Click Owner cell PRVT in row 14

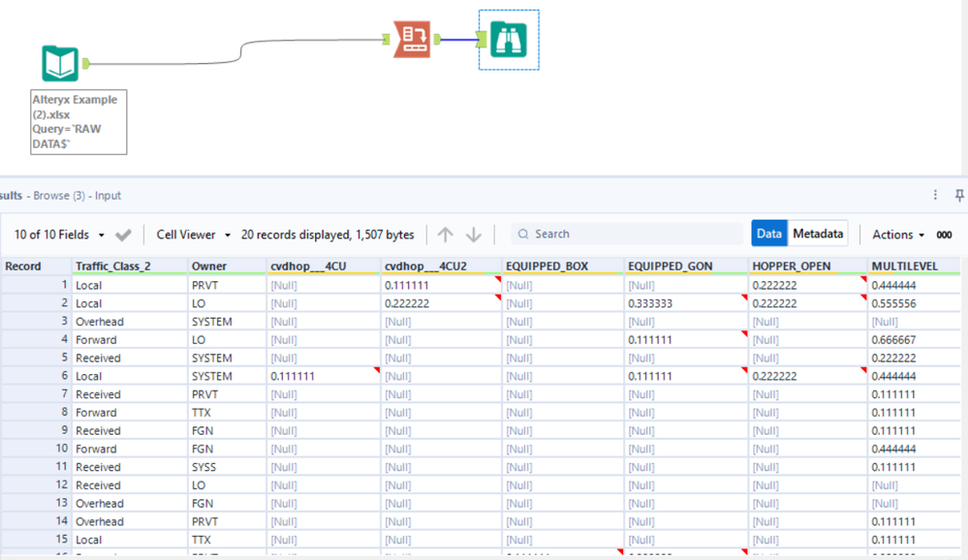(x=227, y=521)
